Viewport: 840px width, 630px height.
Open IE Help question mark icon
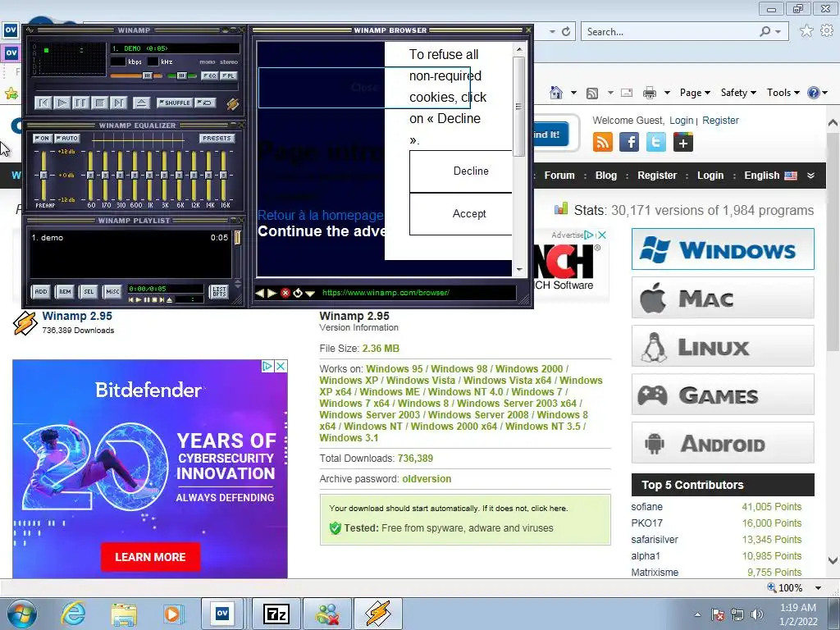(x=813, y=93)
